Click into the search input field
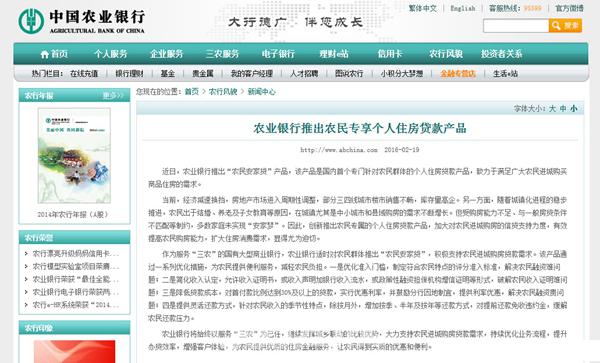 tap(516, 26)
